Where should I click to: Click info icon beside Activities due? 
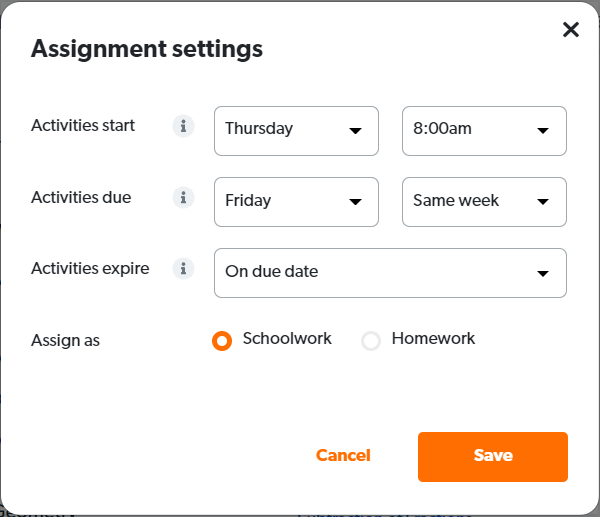tap(182, 197)
